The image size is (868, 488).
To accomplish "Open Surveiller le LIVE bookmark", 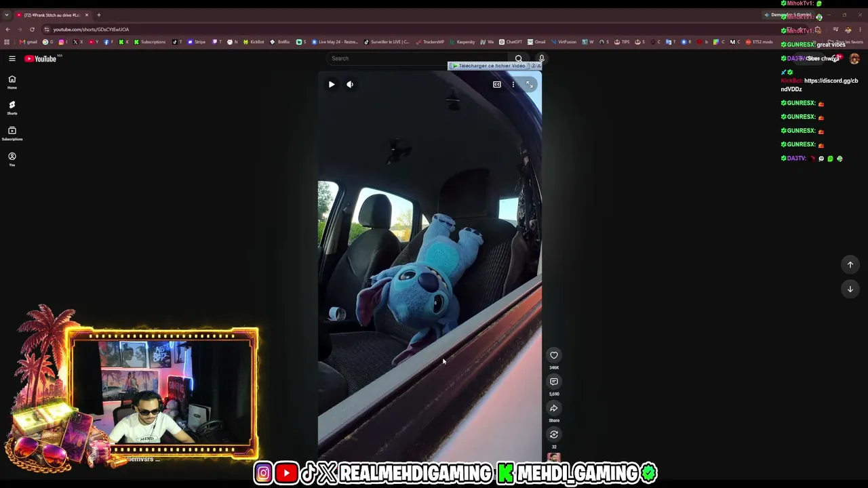I will coord(387,42).
